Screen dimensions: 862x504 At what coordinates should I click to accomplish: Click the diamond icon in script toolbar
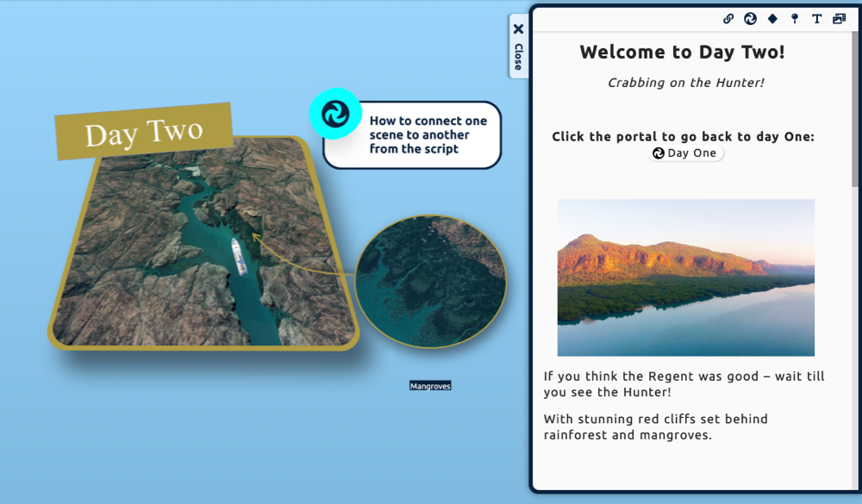tap(772, 19)
